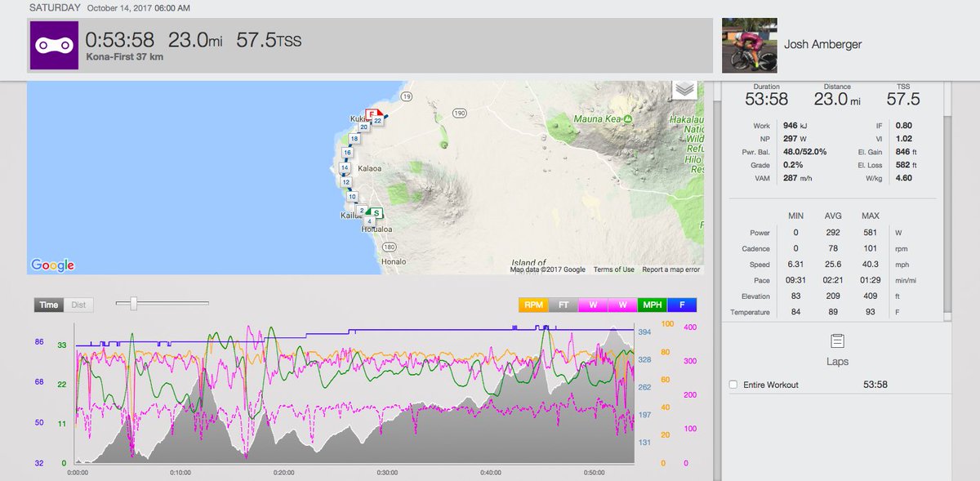Switch to the Dist tab
The image size is (980, 481).
[x=80, y=304]
